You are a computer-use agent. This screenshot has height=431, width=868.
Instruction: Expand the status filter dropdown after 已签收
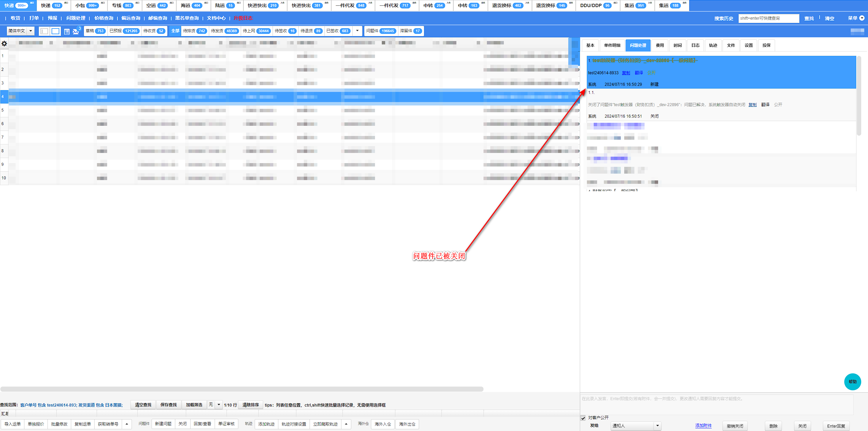[x=357, y=31]
